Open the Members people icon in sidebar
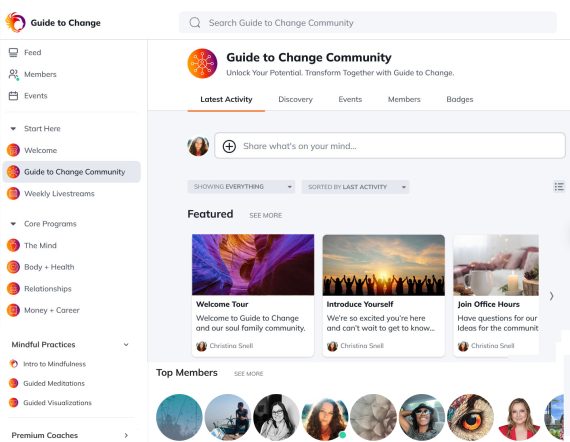The height and width of the screenshot is (442, 570). point(13,74)
